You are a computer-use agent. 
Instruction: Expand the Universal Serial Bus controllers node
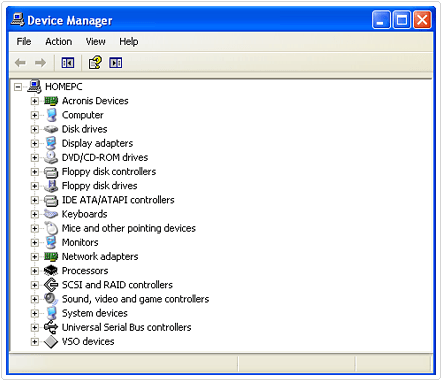point(34,328)
